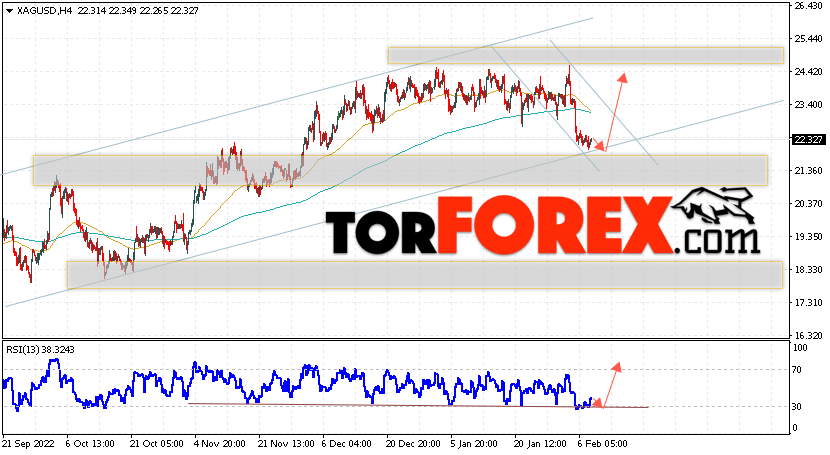
Task: Click the 20 Dec 20:00 time label
Action: [x=413, y=443]
